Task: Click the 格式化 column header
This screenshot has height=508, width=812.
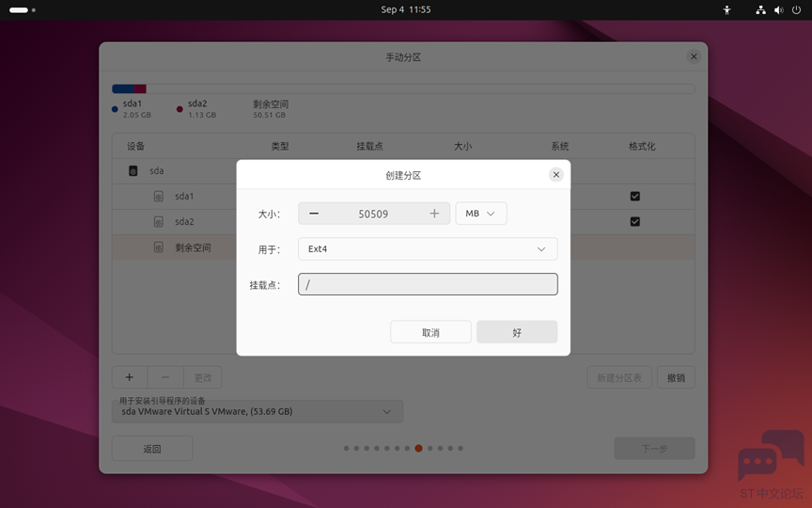Action: point(642,146)
